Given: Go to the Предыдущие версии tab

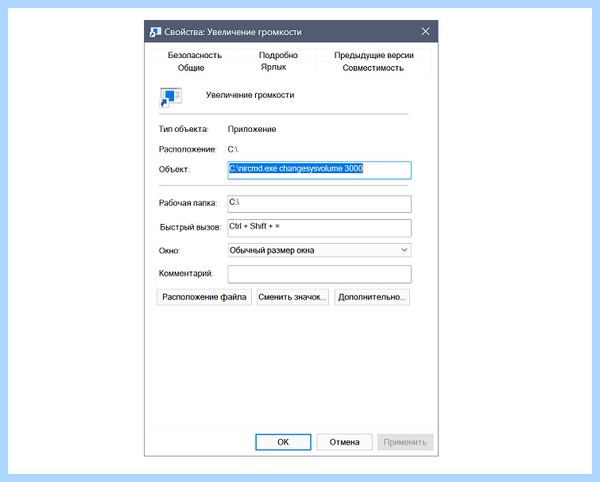Looking at the screenshot, I should coord(374,55).
